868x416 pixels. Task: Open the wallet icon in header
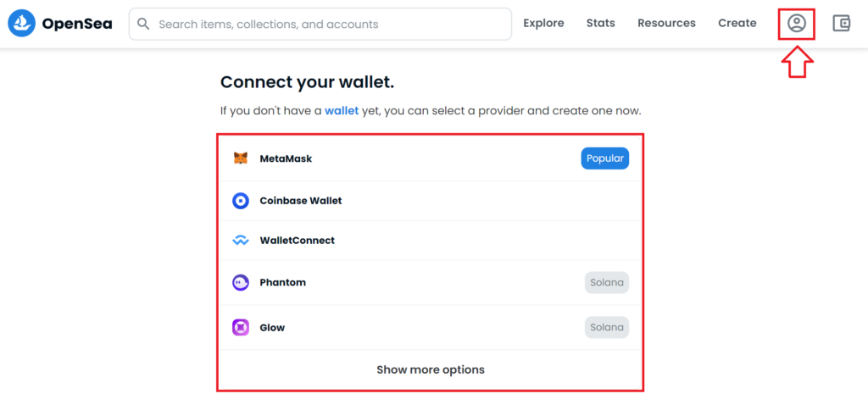pos(841,23)
